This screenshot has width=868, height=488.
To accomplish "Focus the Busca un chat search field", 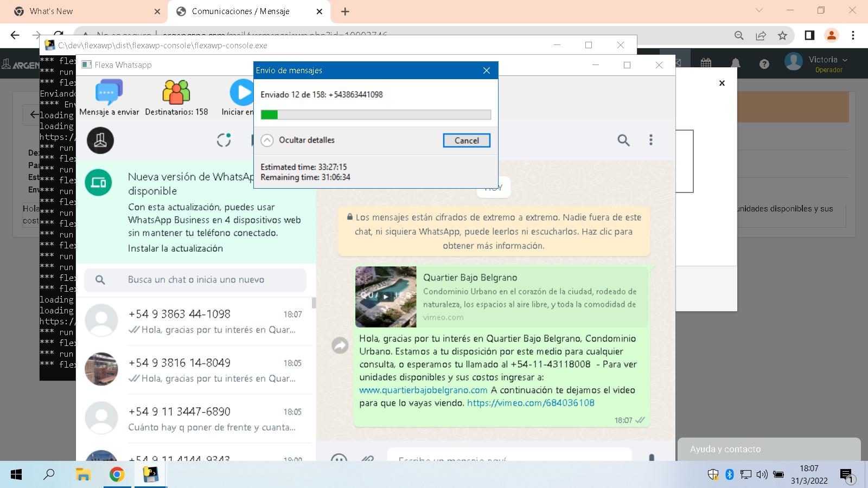I will [195, 280].
